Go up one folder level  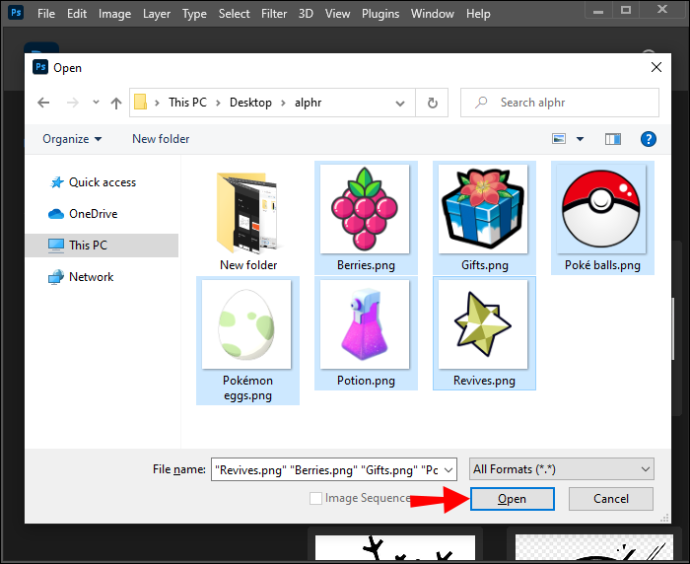[116, 103]
